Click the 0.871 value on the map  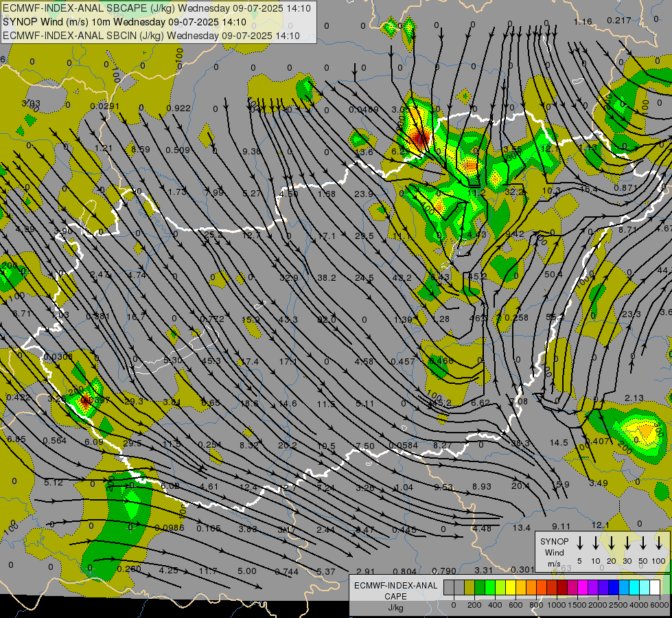click(626, 188)
